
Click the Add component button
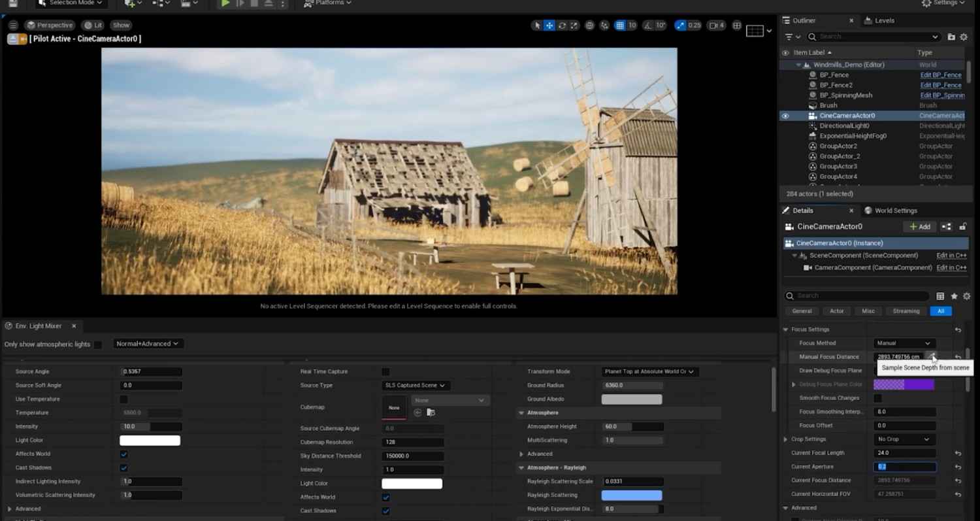(920, 227)
